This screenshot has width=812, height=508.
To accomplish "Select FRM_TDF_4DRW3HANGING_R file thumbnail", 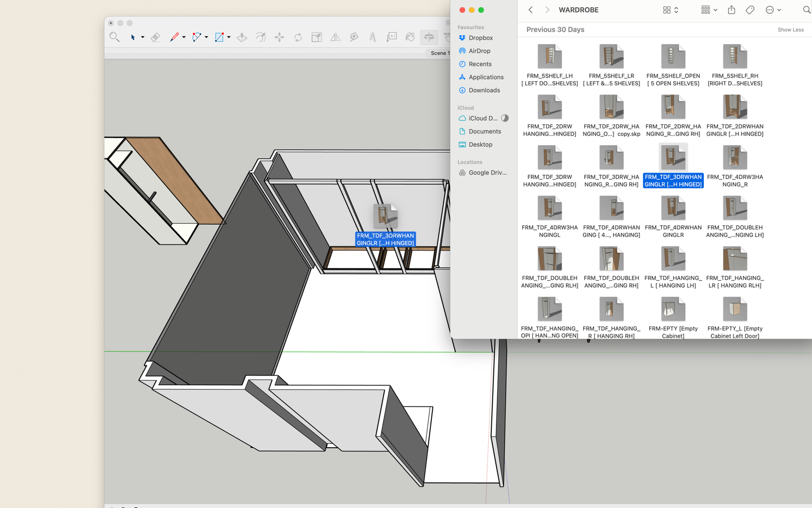I will coord(735,157).
